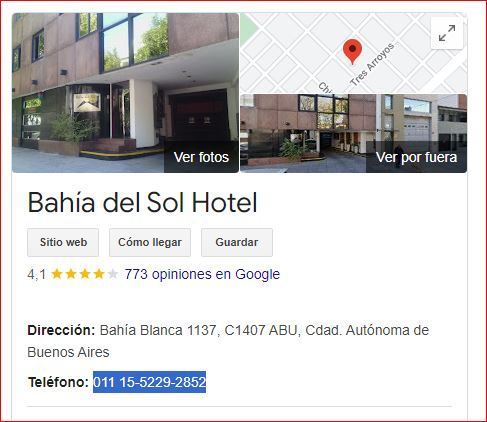
Task: Open 773 opiniones en Google reviews
Action: pyautogui.click(x=202, y=274)
